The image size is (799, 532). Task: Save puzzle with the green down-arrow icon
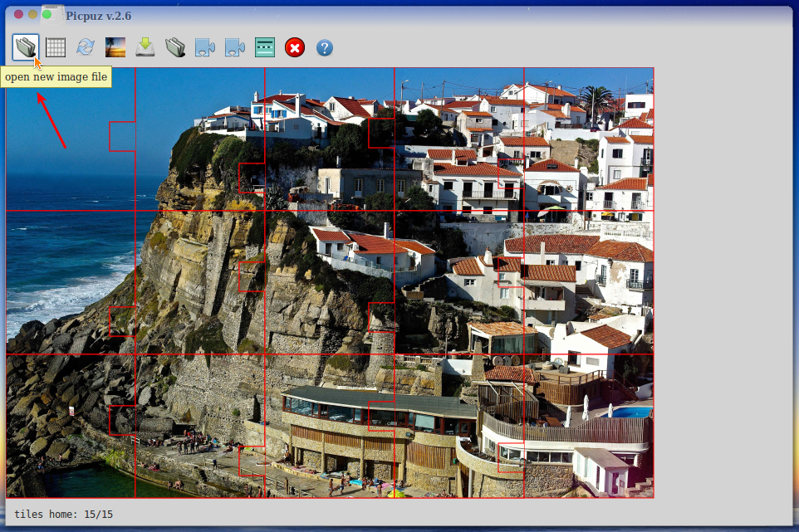145,47
